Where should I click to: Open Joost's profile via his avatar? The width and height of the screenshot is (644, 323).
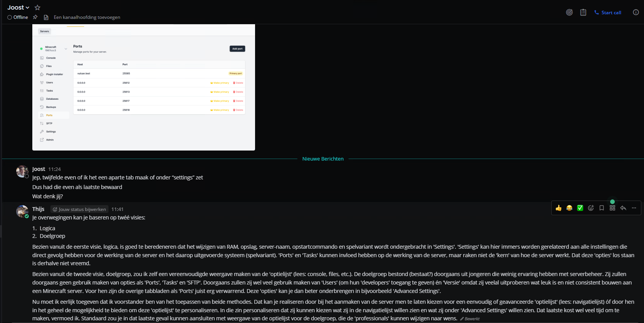click(x=22, y=171)
